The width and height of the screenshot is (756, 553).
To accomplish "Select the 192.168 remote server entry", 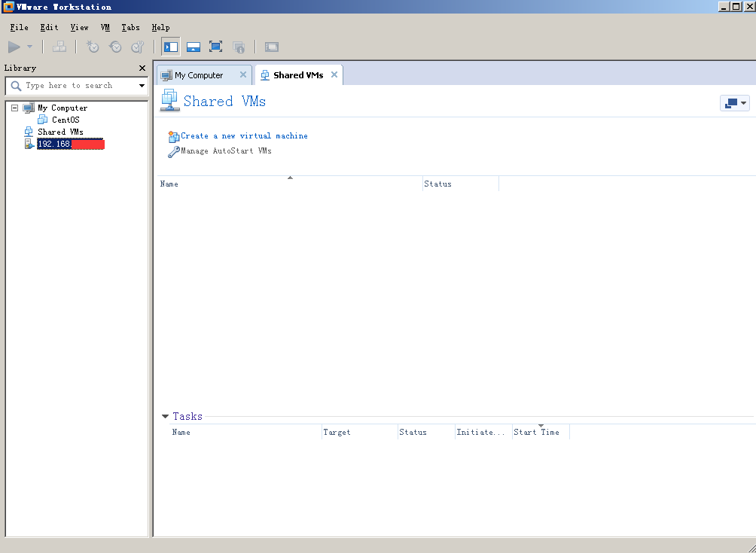I will point(70,144).
